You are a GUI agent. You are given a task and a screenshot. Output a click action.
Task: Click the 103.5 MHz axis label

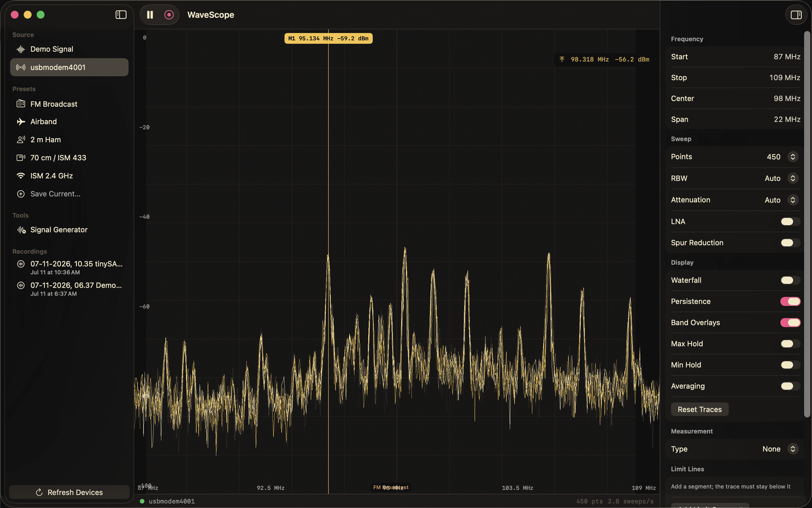(x=517, y=488)
